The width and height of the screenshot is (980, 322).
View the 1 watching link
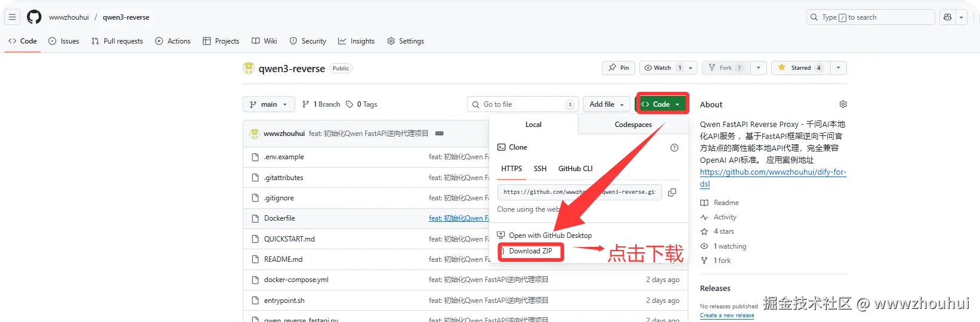point(724,246)
